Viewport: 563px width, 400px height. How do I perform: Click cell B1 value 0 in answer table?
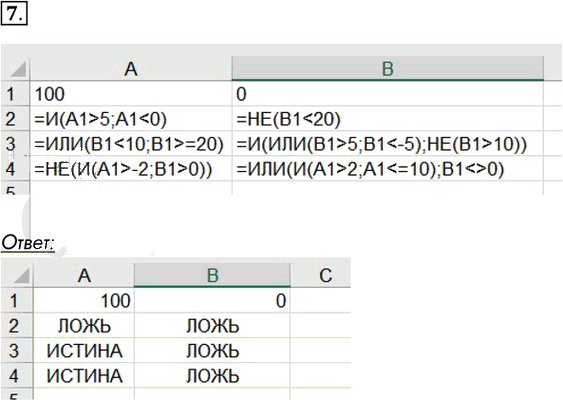coord(212,301)
